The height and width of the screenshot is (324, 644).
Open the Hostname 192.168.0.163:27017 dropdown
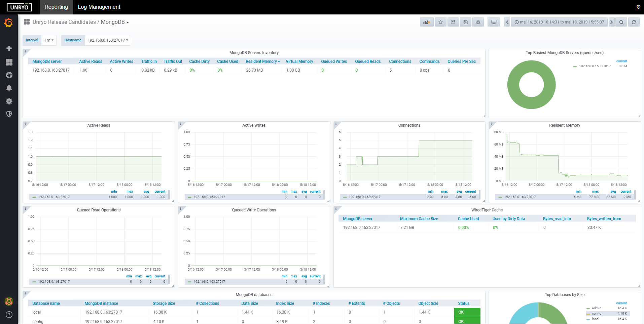[x=108, y=40]
